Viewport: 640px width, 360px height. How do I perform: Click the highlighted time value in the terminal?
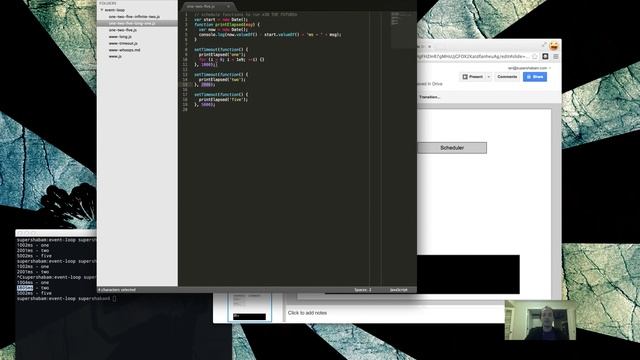pos(24,288)
